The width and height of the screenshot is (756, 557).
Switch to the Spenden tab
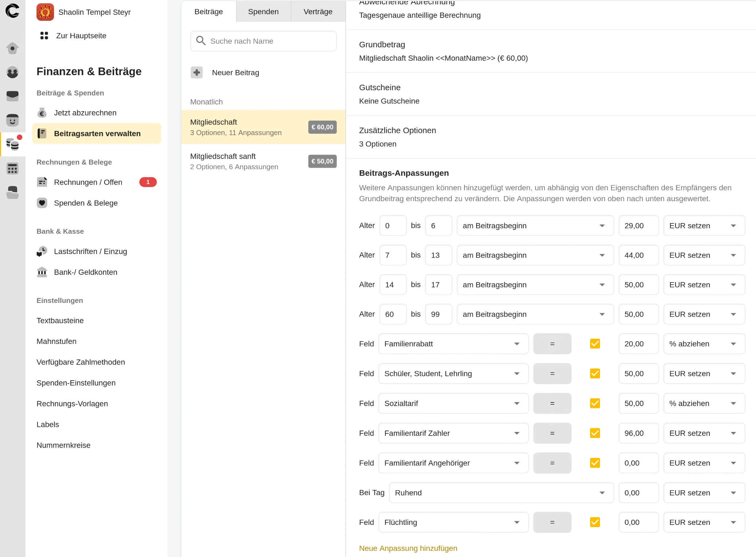(x=263, y=12)
